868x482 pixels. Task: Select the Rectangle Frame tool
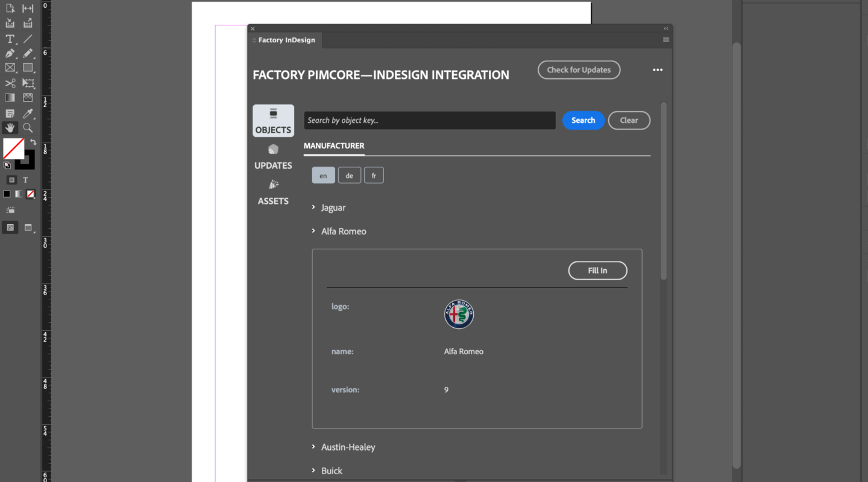[x=10, y=68]
